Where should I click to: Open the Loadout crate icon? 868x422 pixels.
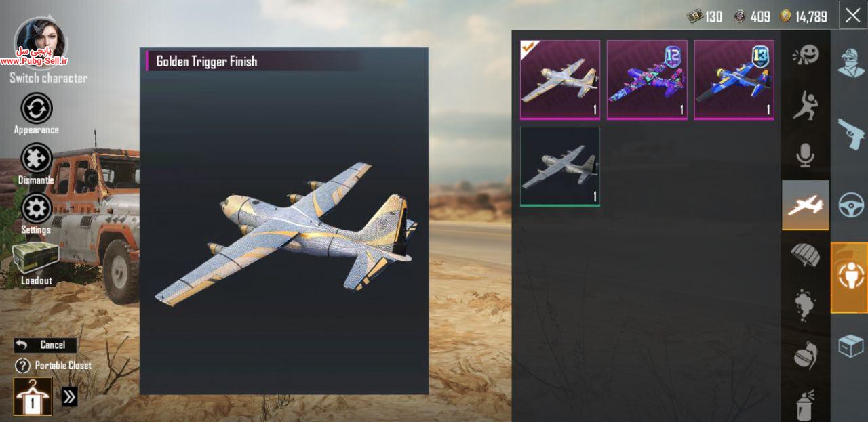tap(36, 257)
